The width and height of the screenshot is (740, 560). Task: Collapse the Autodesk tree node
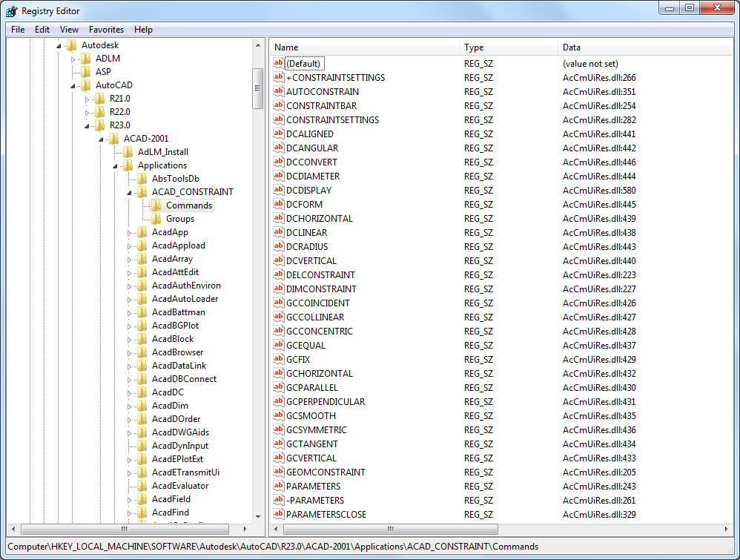59,46
